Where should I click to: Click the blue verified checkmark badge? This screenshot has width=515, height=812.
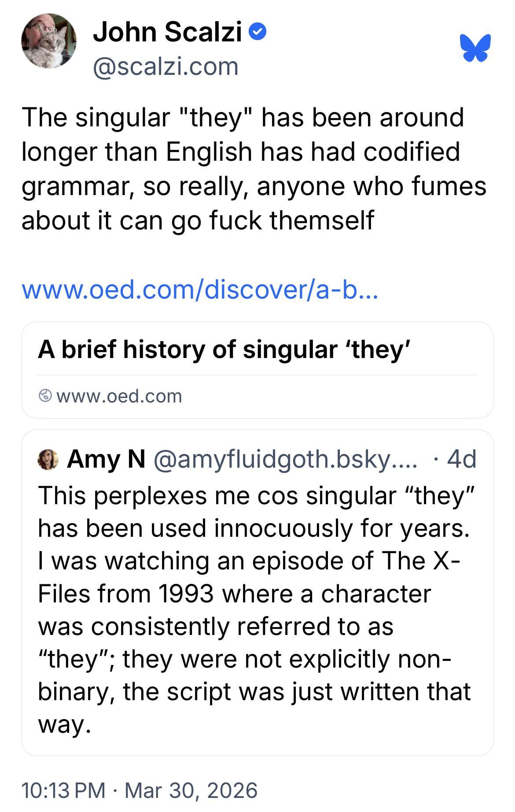(x=257, y=32)
